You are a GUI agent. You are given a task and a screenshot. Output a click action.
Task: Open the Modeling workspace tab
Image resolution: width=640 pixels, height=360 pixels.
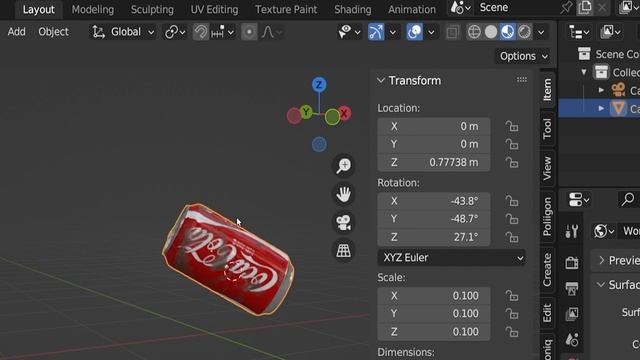(x=93, y=9)
